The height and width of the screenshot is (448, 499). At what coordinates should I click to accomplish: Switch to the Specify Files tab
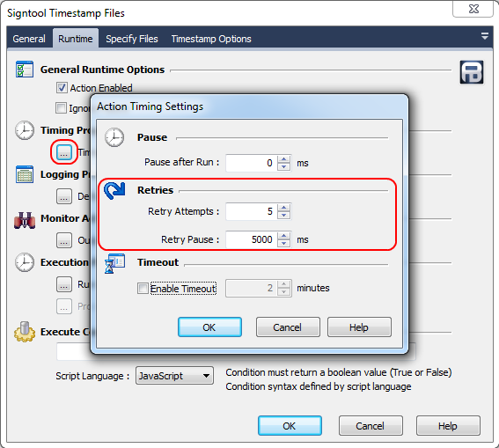(132, 39)
